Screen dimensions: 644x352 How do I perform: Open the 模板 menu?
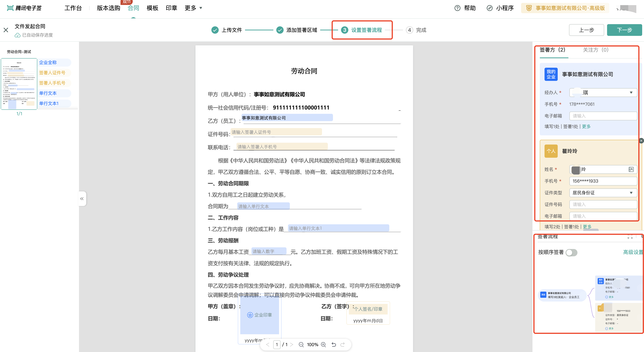152,8
